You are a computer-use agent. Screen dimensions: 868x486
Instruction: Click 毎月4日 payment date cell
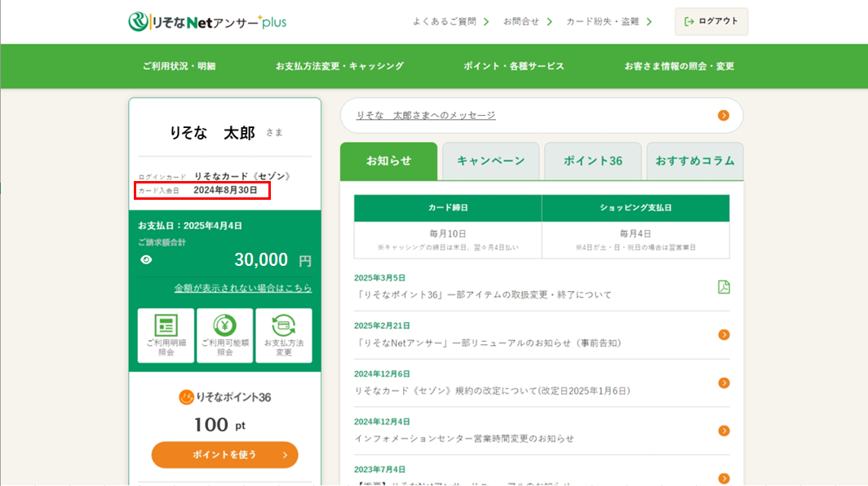click(x=635, y=240)
